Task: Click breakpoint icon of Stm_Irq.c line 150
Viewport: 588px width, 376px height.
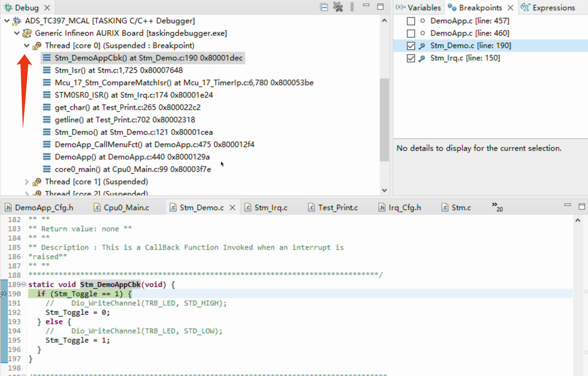Action: [422, 58]
